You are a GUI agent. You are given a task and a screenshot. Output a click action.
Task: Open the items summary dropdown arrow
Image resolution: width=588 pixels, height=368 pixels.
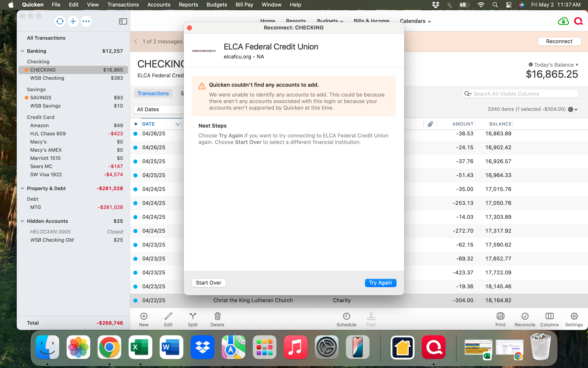(576, 110)
